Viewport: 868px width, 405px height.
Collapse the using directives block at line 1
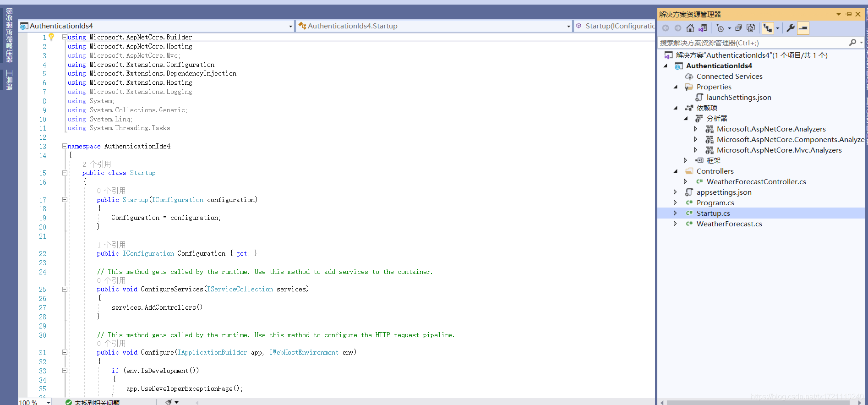pyautogui.click(x=65, y=37)
